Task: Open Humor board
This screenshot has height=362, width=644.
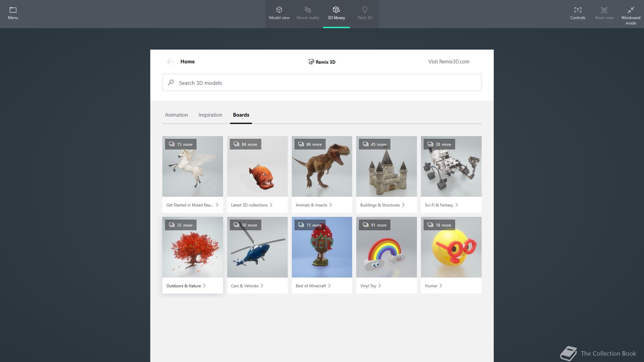Action: click(x=451, y=286)
